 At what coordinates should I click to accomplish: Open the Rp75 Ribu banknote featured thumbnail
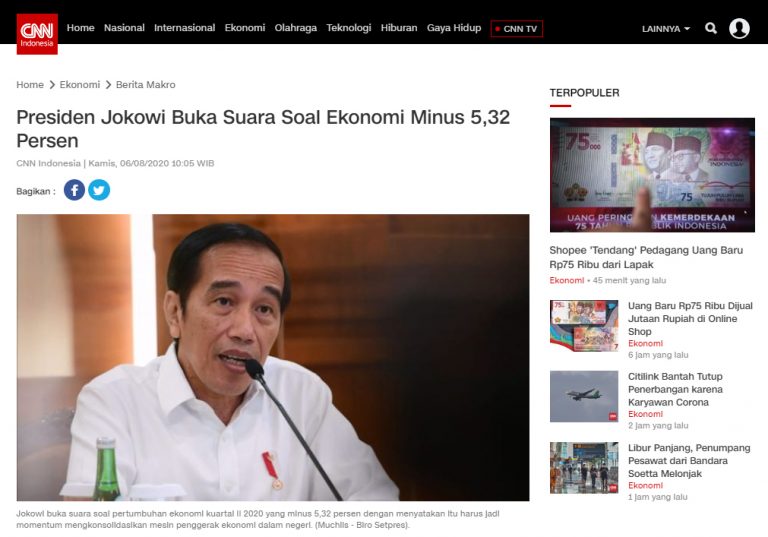652,175
